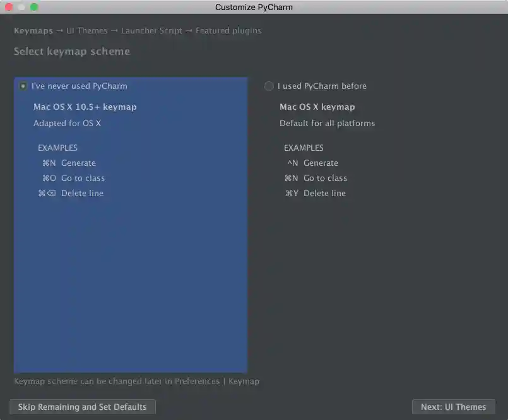Click the "Next: UI Themes" button
This screenshot has height=420, width=508.
click(453, 407)
